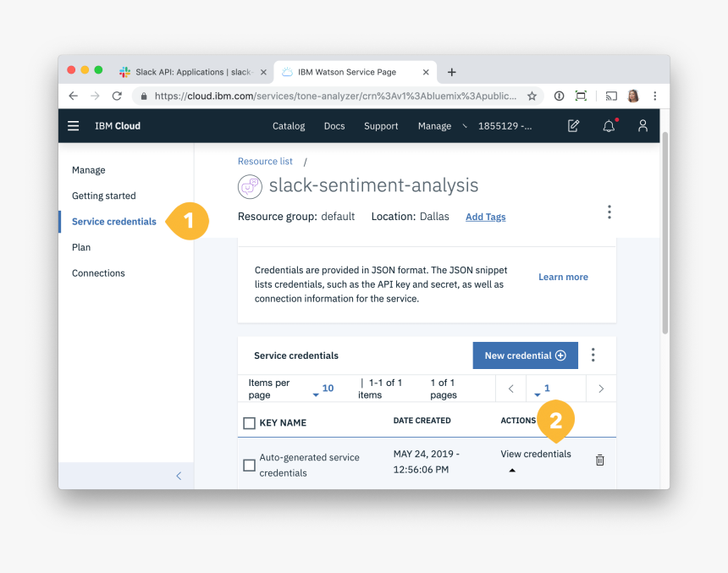Click the MAY 24, 2019 date cell

426,461
